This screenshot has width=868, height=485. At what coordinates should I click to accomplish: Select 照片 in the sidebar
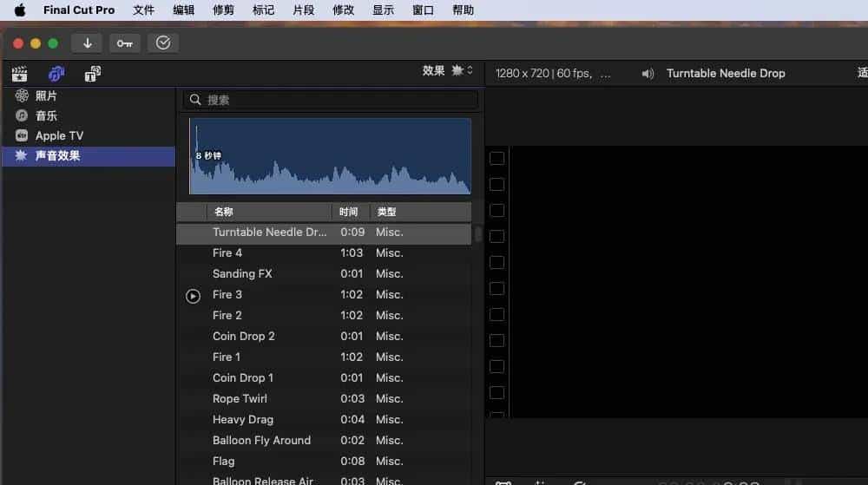tap(89, 95)
